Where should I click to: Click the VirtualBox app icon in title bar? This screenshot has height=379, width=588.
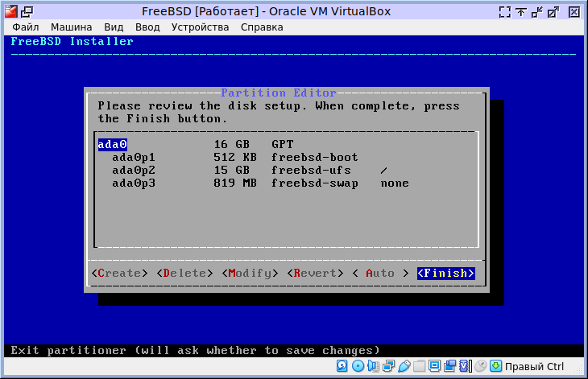point(11,11)
